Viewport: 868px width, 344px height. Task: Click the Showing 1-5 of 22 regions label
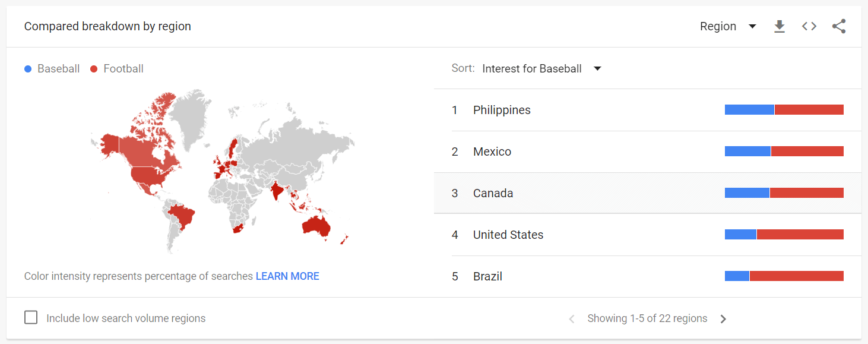click(x=647, y=318)
